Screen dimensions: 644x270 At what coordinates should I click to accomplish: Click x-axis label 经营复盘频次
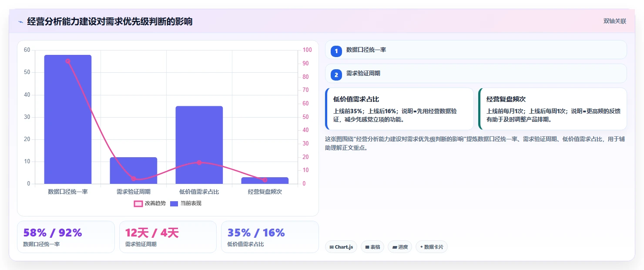point(265,192)
